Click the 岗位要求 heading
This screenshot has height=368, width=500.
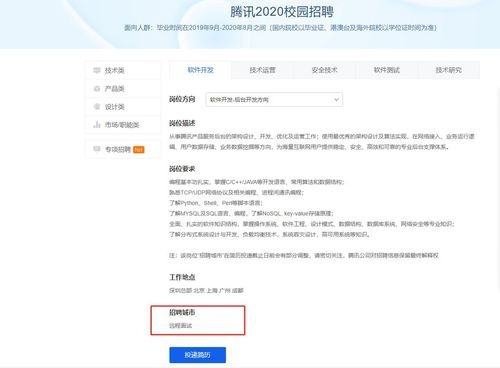[x=182, y=169]
